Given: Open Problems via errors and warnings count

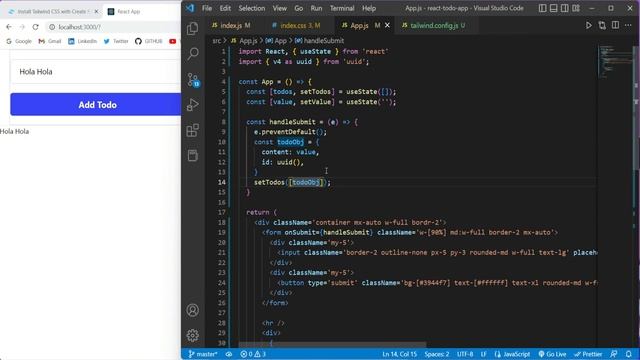Looking at the screenshot, I should click(253, 354).
